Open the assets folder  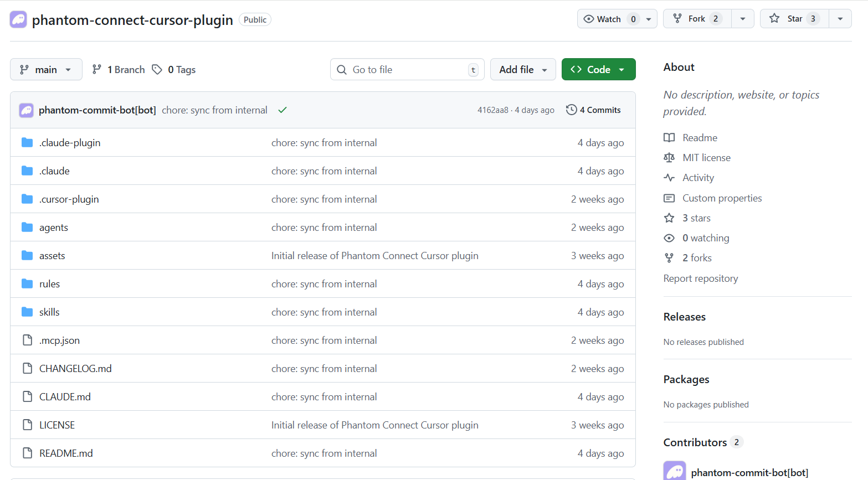[52, 255]
